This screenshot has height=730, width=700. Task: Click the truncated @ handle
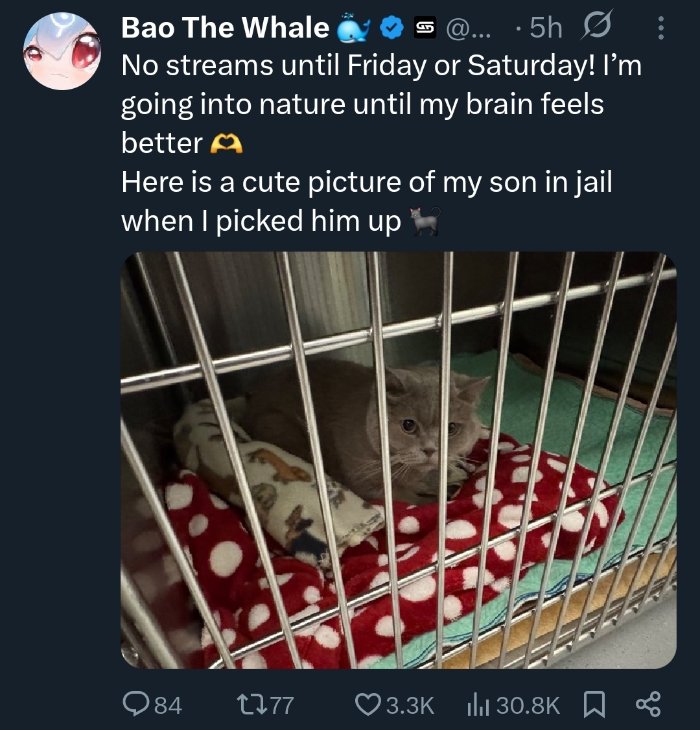point(468,28)
